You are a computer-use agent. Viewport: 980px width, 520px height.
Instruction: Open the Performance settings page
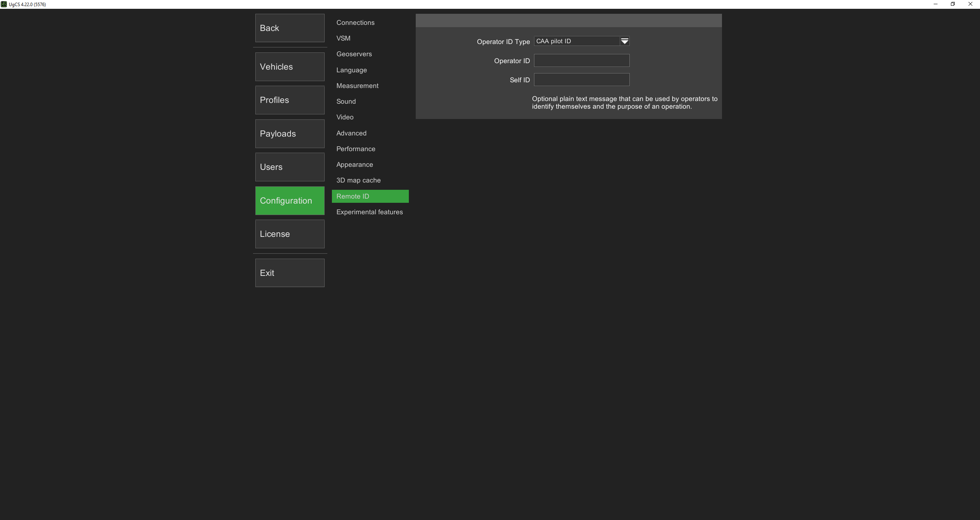[x=355, y=148]
